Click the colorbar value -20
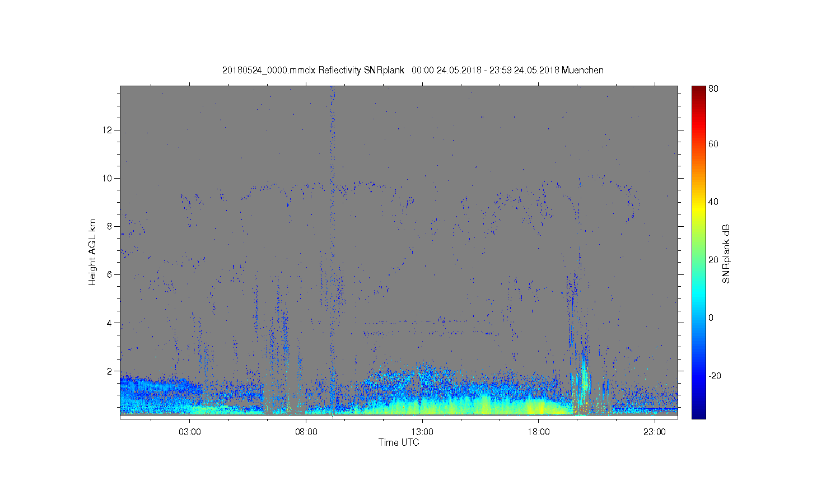This screenshot has height=504, width=840. (715, 376)
